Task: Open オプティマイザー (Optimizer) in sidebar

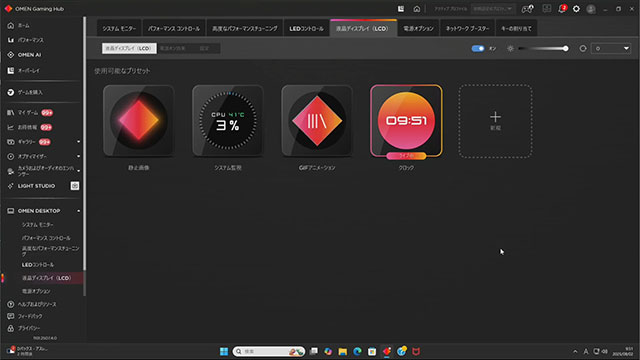Action: 27,156
